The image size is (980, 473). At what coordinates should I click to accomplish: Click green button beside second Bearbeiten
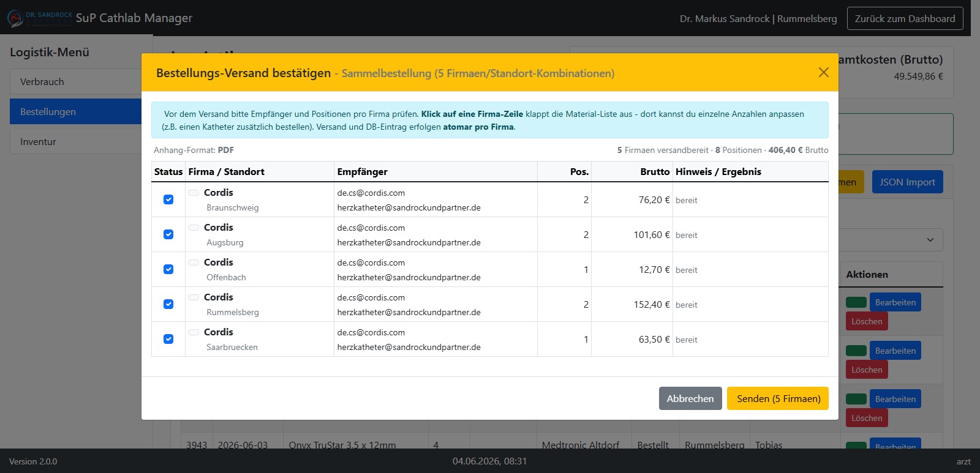click(x=856, y=351)
